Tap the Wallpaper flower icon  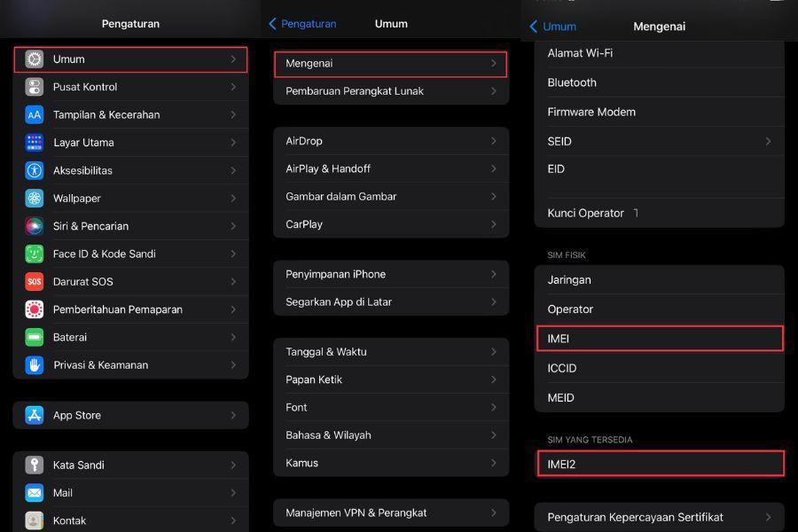[34, 198]
